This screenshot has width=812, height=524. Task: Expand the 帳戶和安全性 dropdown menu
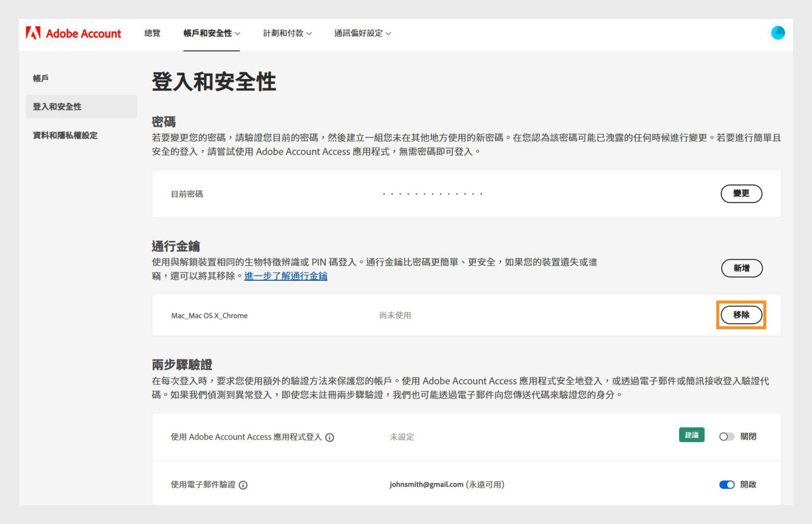(x=211, y=33)
